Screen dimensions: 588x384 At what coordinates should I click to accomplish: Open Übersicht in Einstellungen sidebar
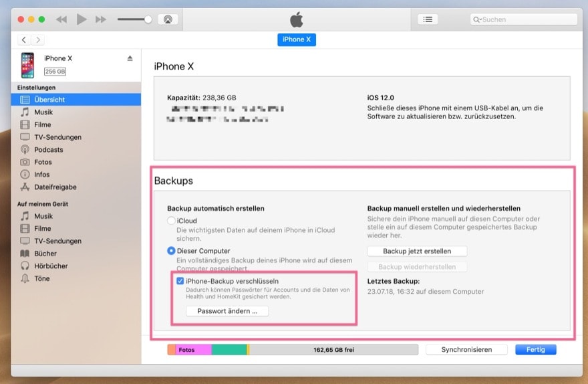76,100
